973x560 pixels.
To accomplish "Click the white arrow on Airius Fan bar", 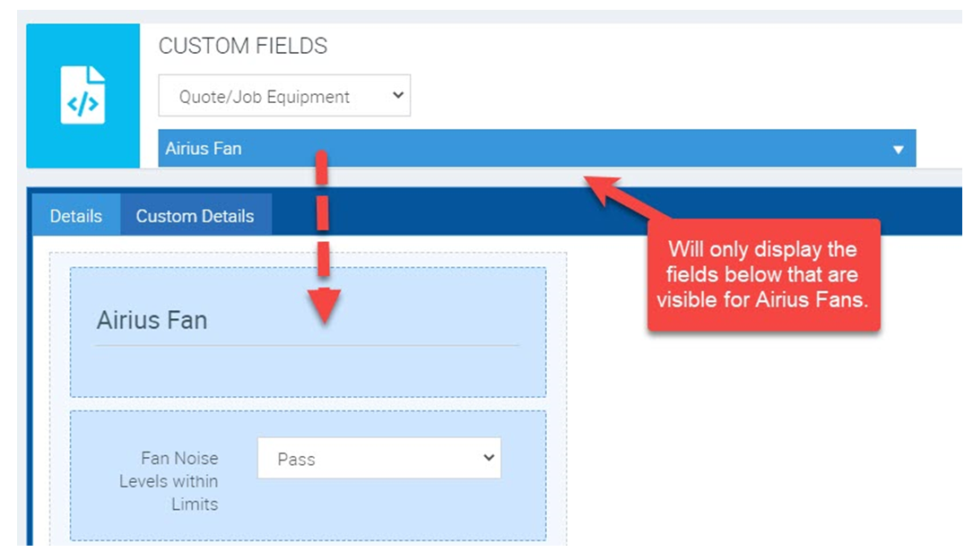I will (x=898, y=150).
